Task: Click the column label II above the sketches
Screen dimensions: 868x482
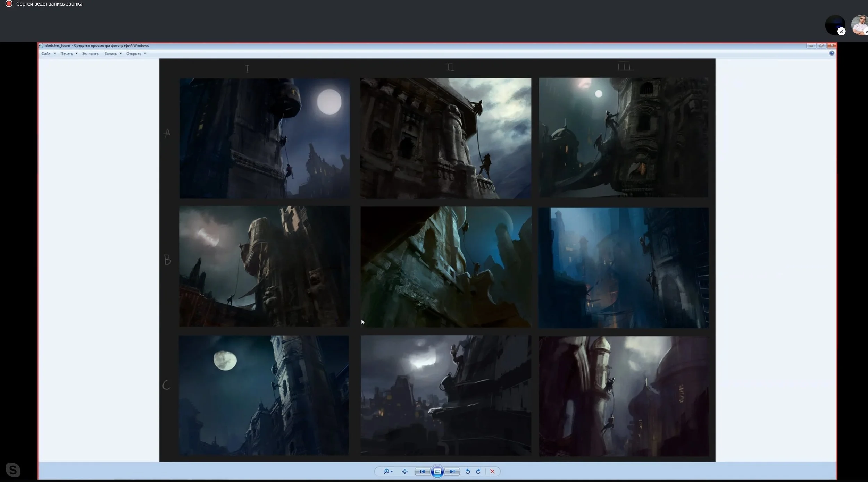Action: [x=450, y=67]
